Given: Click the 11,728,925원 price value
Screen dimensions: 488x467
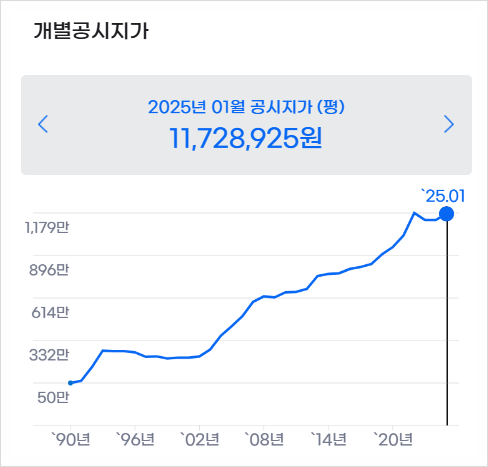Looking at the screenshot, I should [x=246, y=138].
